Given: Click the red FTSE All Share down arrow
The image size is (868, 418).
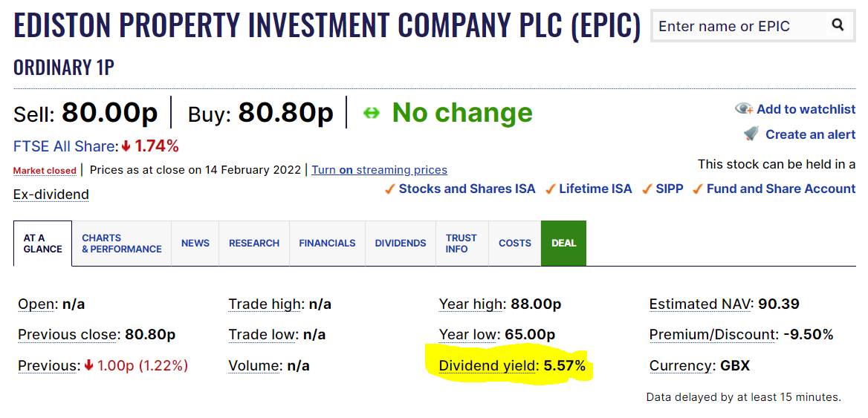Looking at the screenshot, I should click(x=126, y=146).
